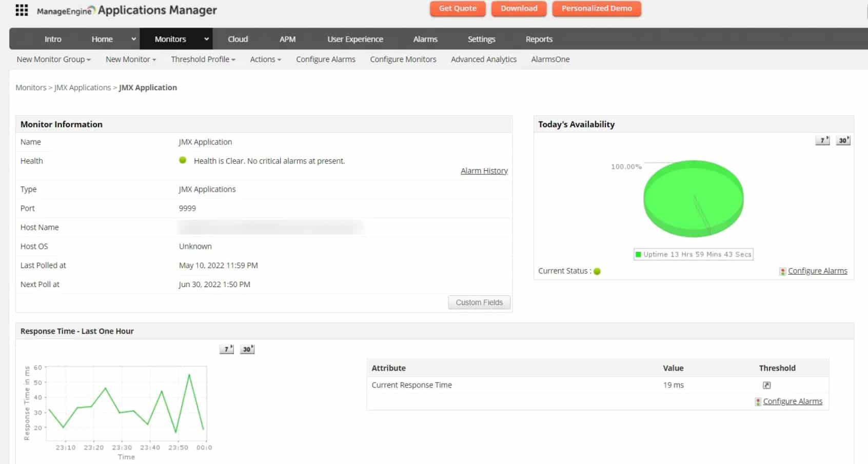Screen dimensions: 868x464
Task: Switch to the User Experience tab
Action: [355, 38]
